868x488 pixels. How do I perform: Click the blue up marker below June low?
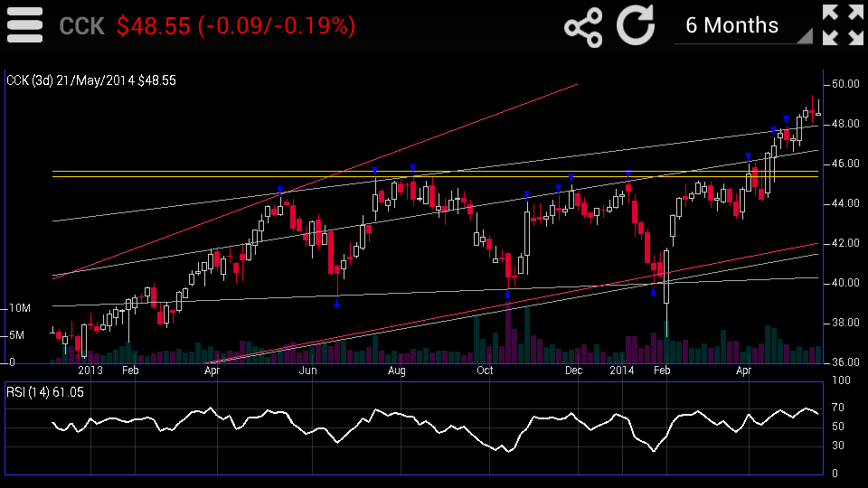pyautogui.click(x=336, y=303)
